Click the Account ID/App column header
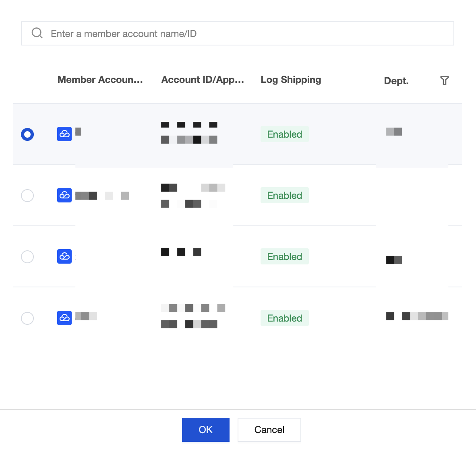Viewport: 476px width, 456px height. 203,80
